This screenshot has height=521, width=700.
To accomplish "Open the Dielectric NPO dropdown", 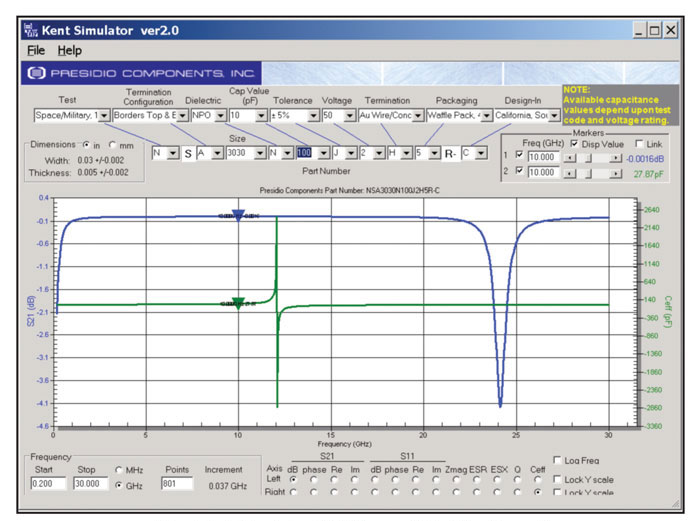I will point(221,116).
